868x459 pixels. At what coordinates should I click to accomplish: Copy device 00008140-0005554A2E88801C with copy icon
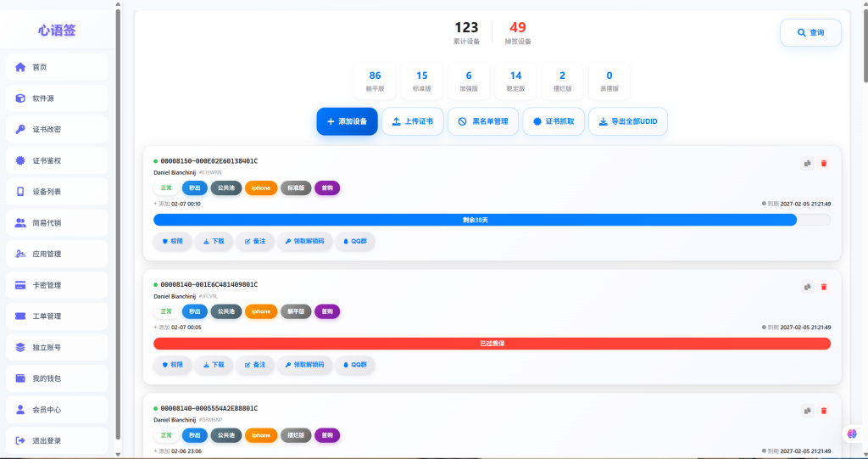(808, 411)
